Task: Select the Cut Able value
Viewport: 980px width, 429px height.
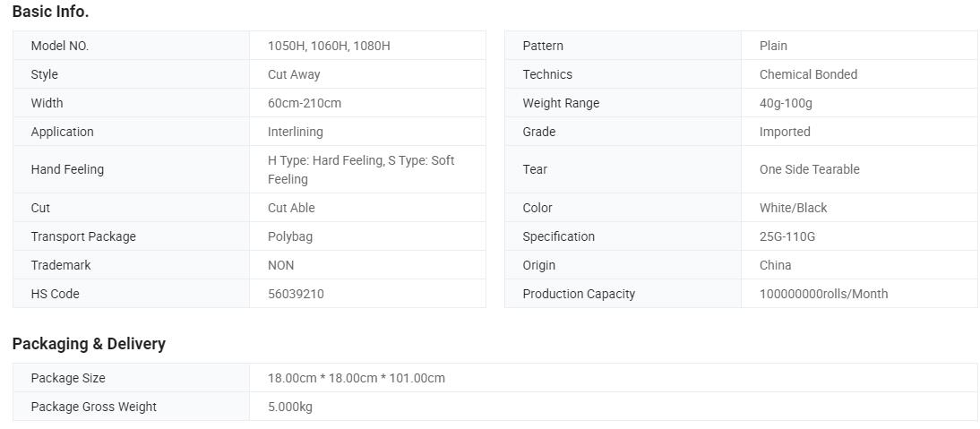Action: coord(291,208)
